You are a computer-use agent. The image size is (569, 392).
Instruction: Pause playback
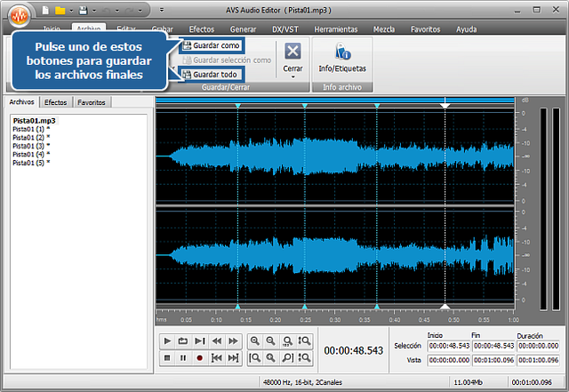coord(183,358)
